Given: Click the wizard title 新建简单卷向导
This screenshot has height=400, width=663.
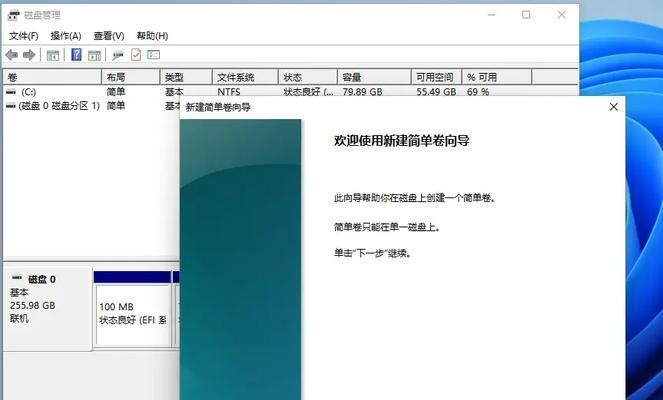Looking at the screenshot, I should click(218, 107).
